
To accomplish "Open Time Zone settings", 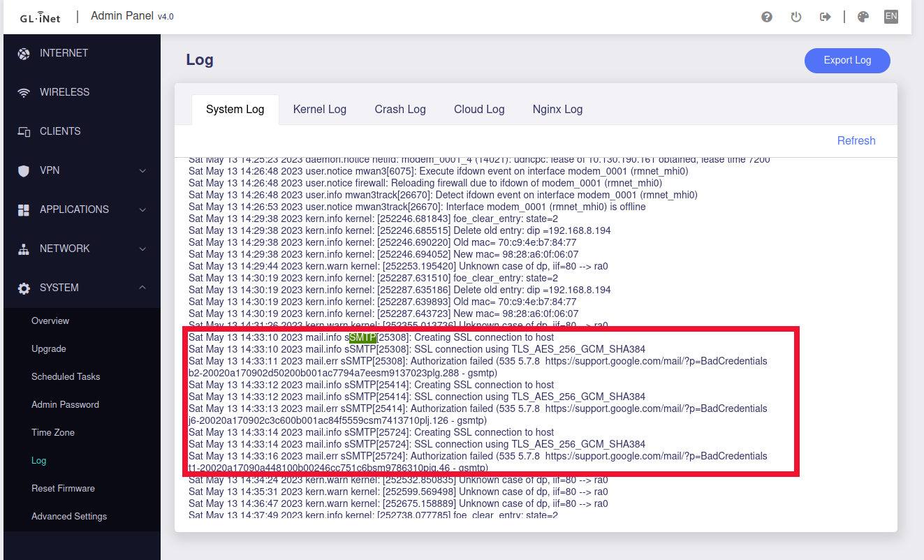I will (53, 433).
